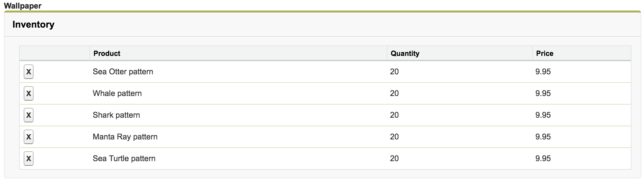Click the Sea Otter pattern quantity
The height and width of the screenshot is (196, 644).
pos(394,72)
